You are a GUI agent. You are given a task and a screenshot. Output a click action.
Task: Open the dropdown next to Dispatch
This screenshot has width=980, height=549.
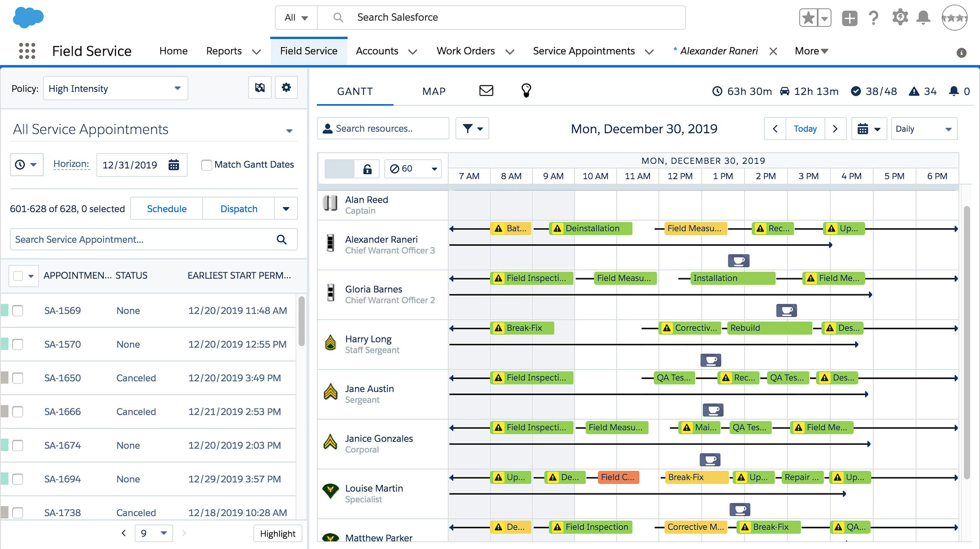286,209
